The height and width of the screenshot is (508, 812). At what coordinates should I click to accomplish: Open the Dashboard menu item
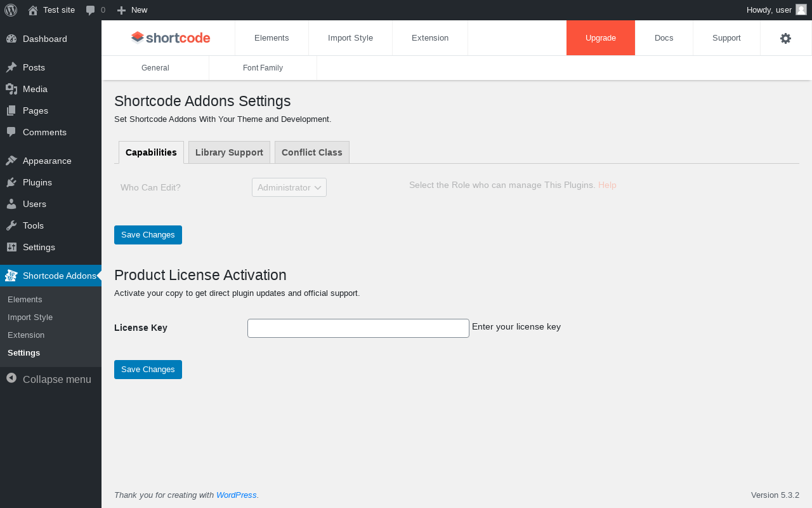[51, 39]
